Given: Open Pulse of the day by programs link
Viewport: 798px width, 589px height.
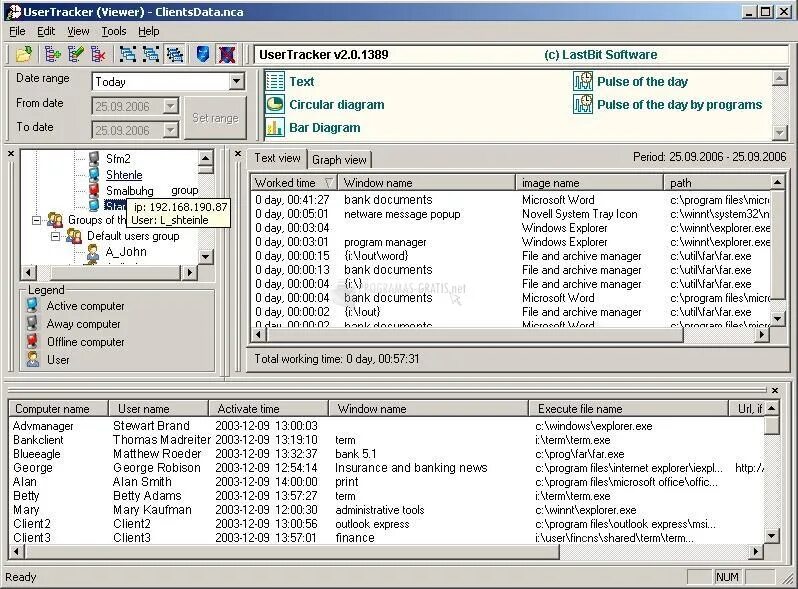Looking at the screenshot, I should tap(679, 104).
